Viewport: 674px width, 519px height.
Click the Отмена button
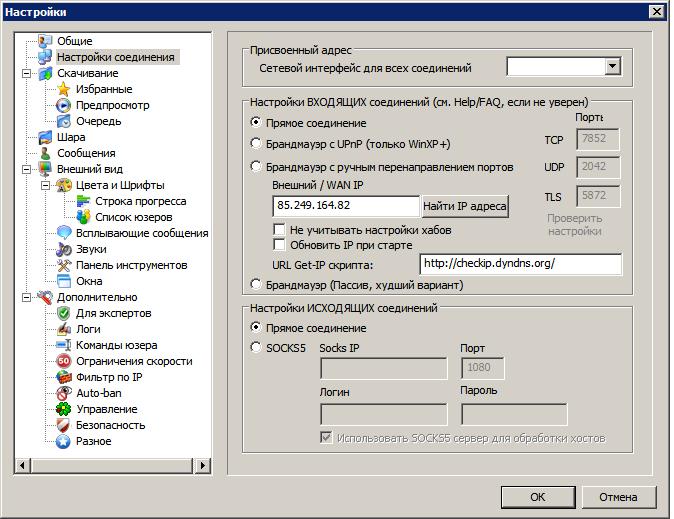coord(618,497)
